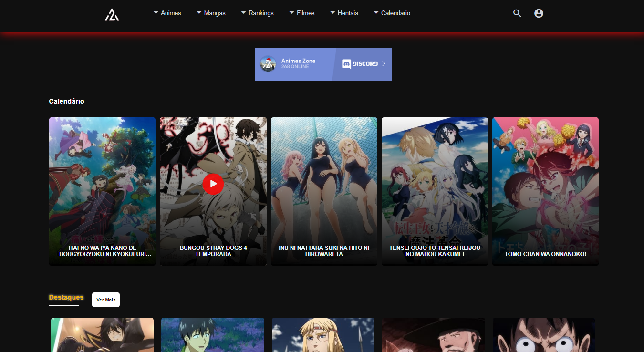This screenshot has width=644, height=352.
Task: Open the Animes menu
Action: [x=171, y=13]
